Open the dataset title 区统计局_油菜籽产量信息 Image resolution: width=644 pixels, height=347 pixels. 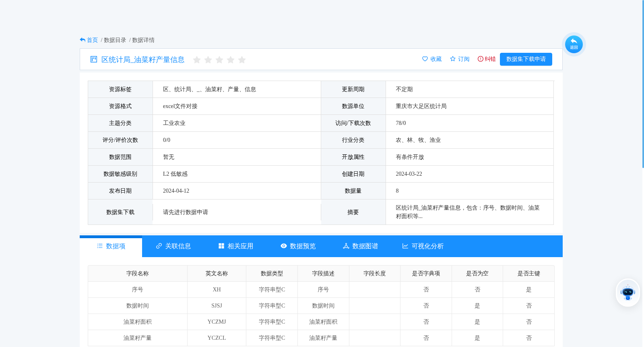point(143,60)
